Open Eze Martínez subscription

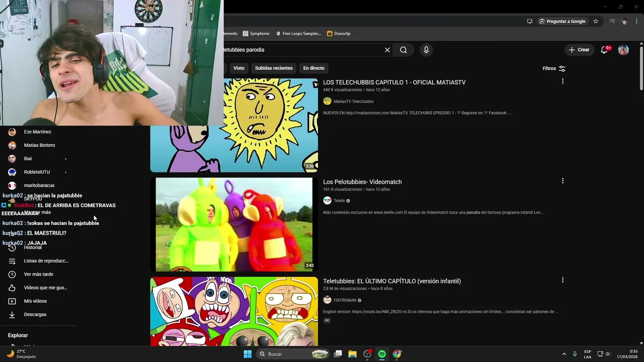(38, 132)
